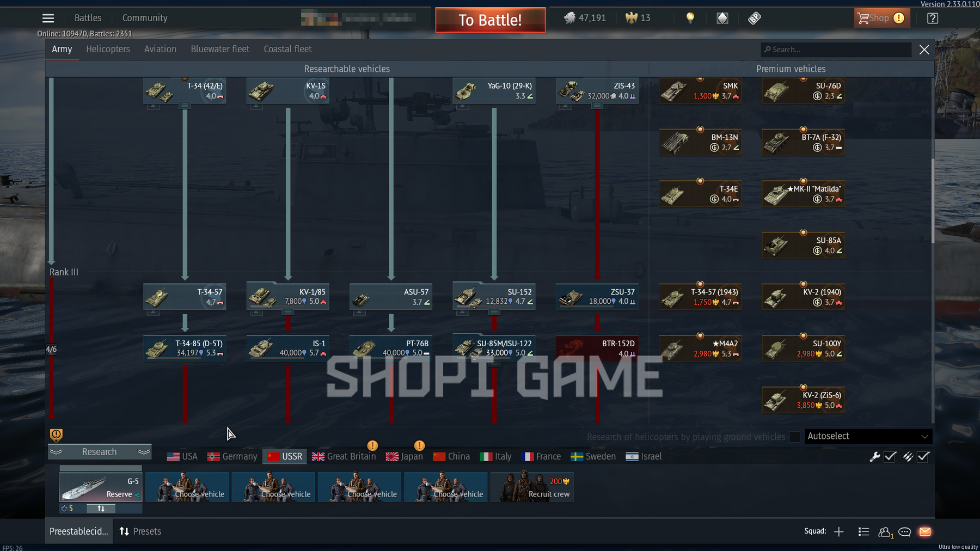
Task: Open the Battles menu
Action: 88,18
